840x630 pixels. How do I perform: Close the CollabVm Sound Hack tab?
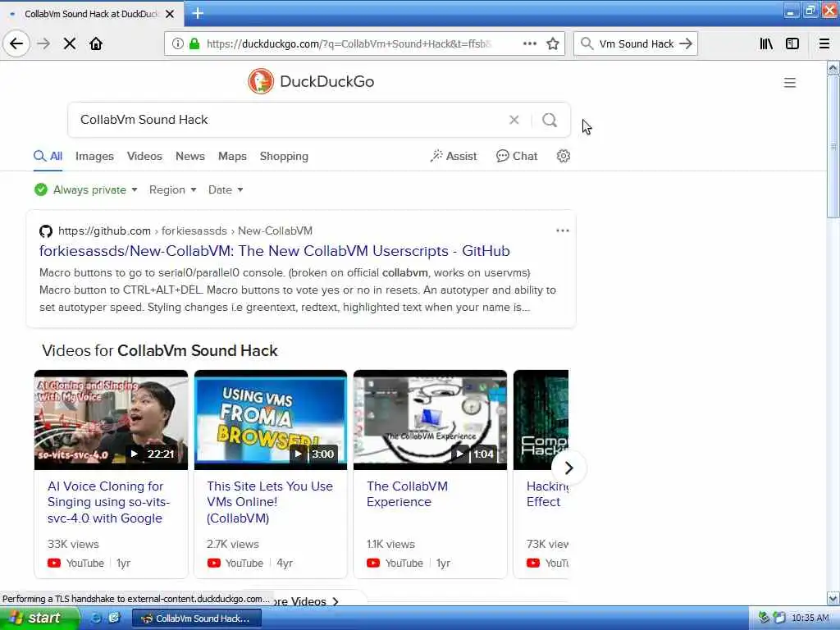point(170,14)
